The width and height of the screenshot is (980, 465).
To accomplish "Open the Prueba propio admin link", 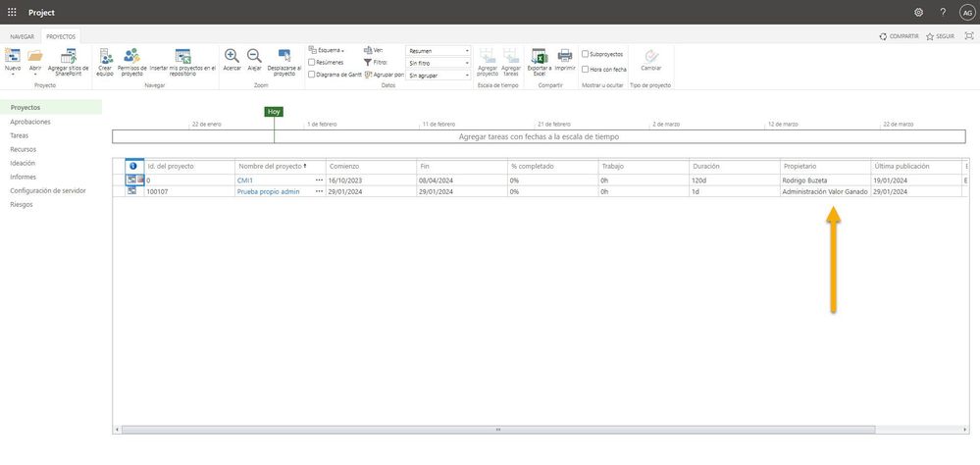I will (268, 191).
